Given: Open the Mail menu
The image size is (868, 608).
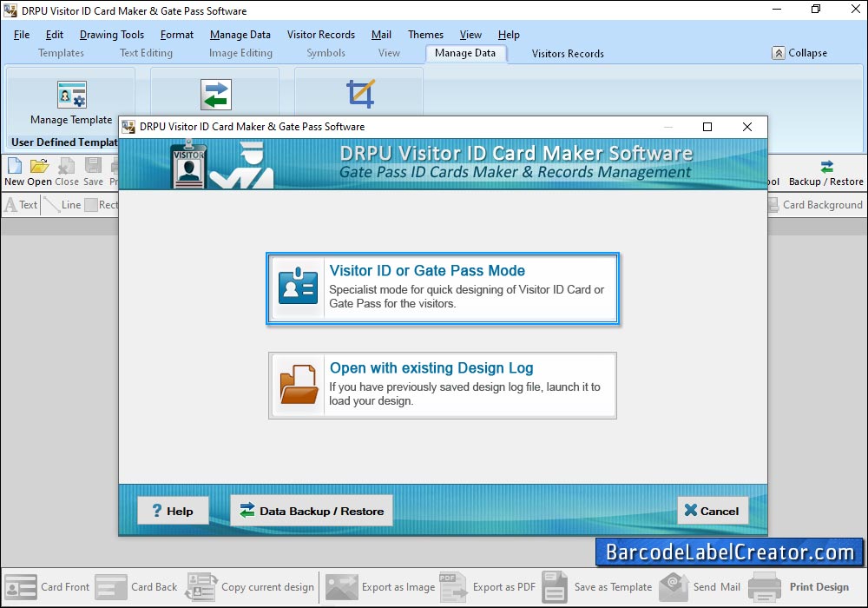Looking at the screenshot, I should coord(381,35).
